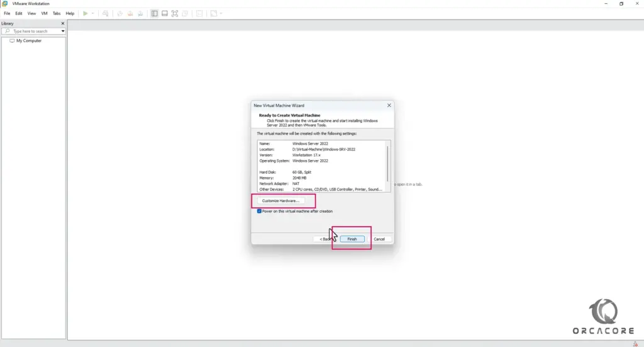644x347 pixels.
Task: Open the Edit menu
Action: pyautogui.click(x=19, y=14)
